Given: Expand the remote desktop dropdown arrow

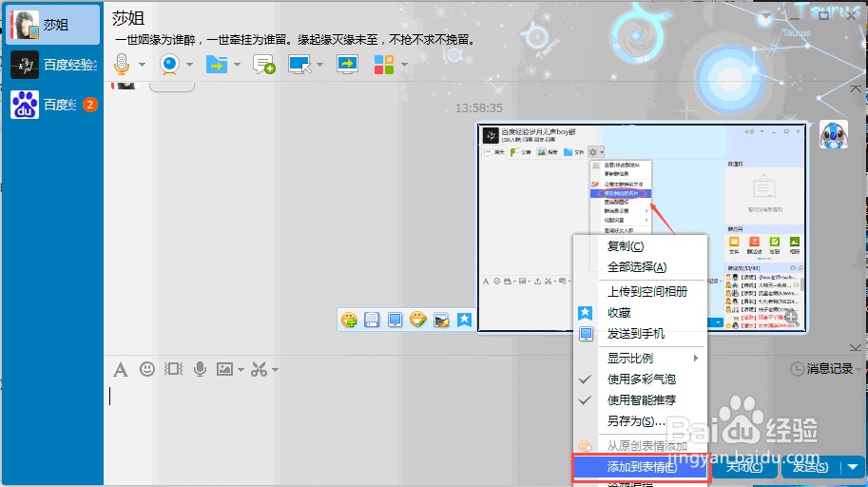Looking at the screenshot, I should [319, 65].
